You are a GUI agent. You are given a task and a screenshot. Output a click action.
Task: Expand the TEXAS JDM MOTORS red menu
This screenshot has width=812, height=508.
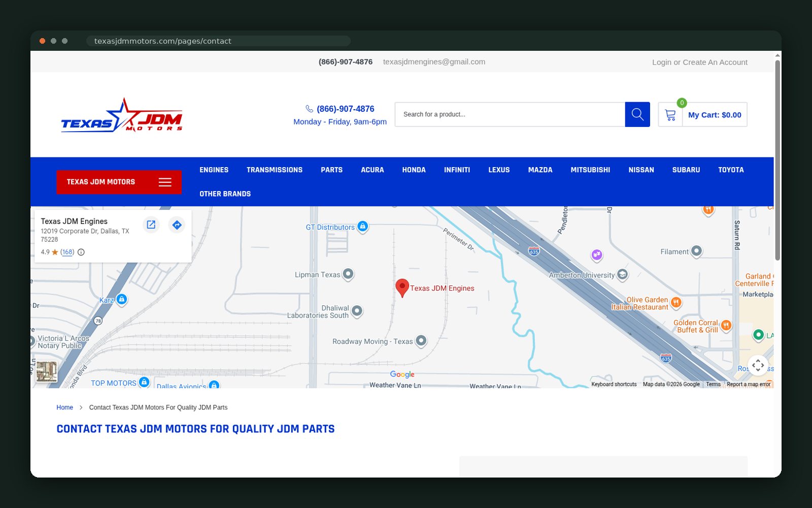119,182
